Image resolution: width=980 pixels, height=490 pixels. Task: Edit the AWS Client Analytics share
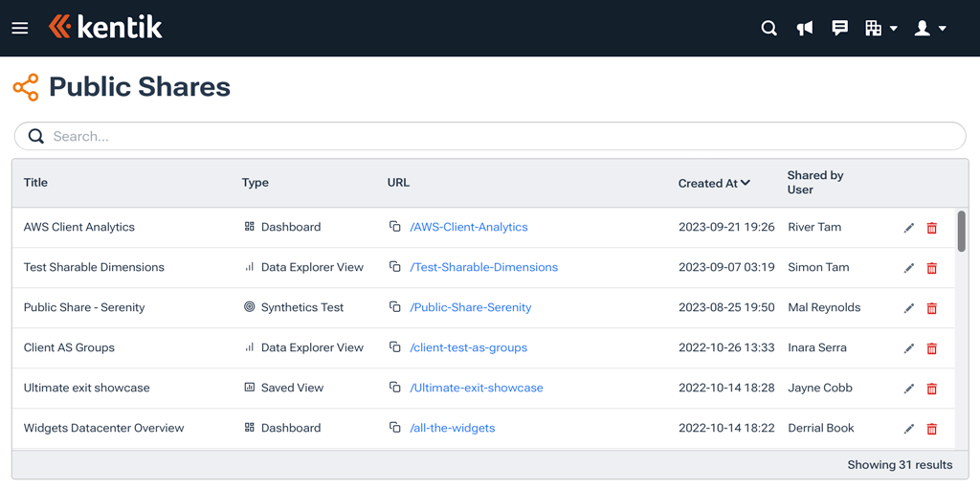pyautogui.click(x=909, y=228)
